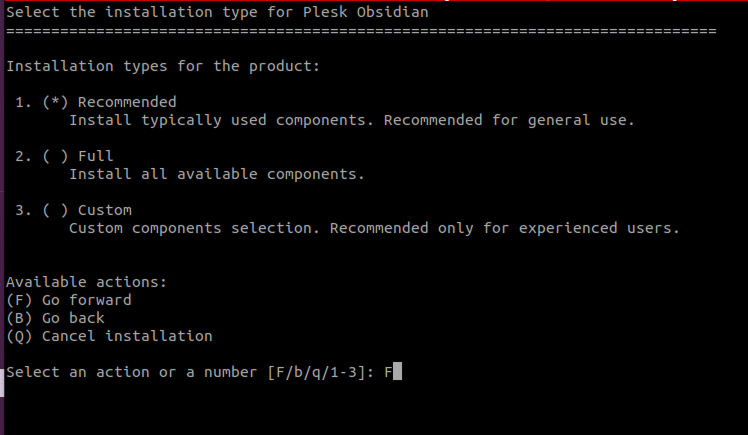Click the word "Recommended" in option 1
Screen dimensions: 748x435
pyautogui.click(x=127, y=102)
